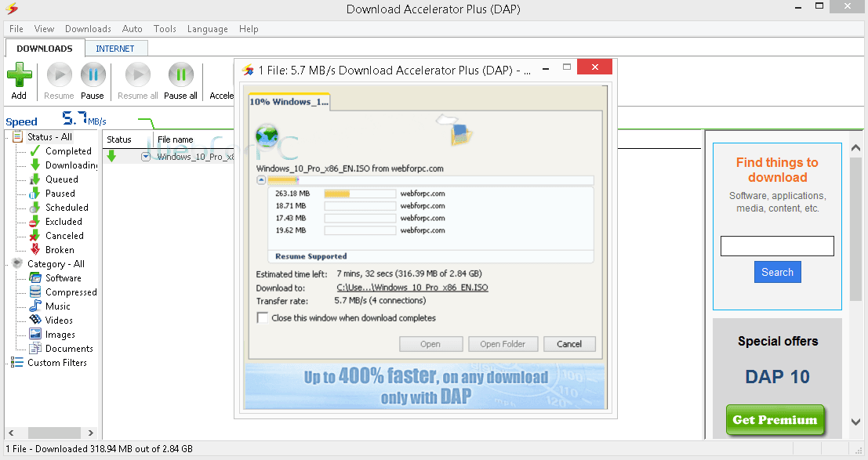Click the globe source icon in dialog

267,136
